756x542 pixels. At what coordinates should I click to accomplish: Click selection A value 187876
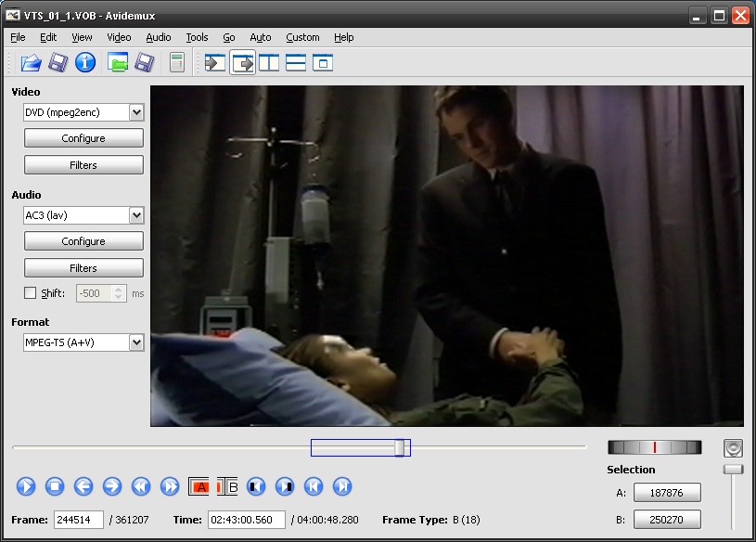coord(666,492)
